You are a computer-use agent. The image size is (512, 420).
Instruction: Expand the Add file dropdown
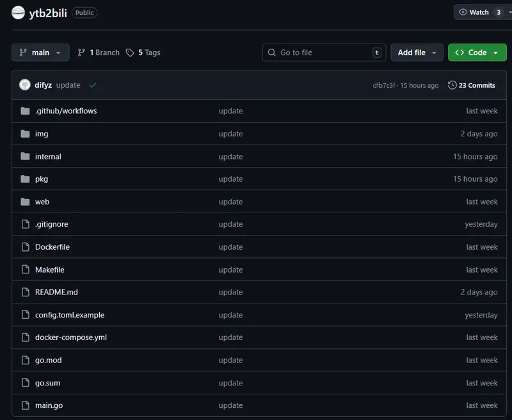(x=417, y=52)
